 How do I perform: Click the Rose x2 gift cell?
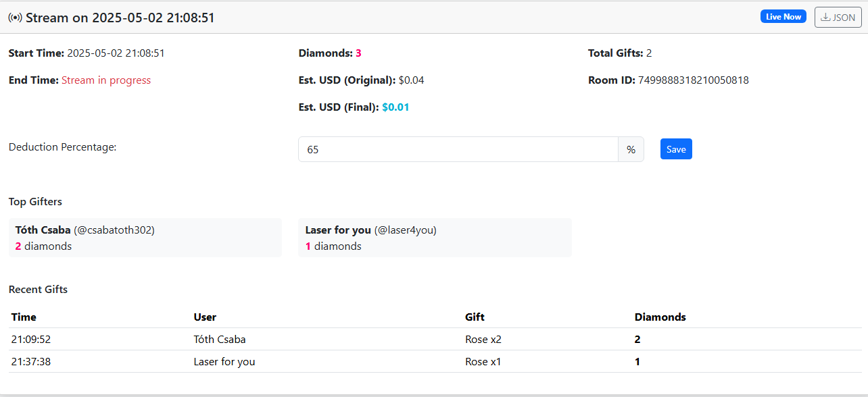coord(483,340)
